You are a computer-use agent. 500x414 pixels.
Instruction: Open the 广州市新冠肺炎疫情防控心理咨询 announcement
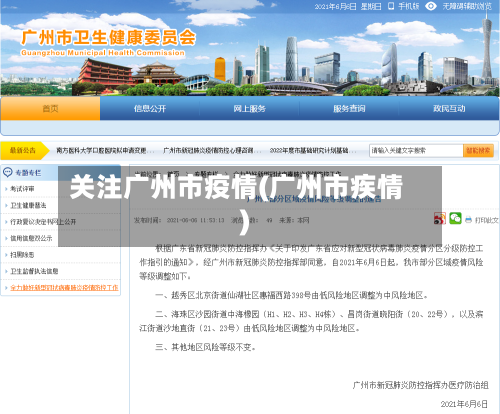[211, 150]
